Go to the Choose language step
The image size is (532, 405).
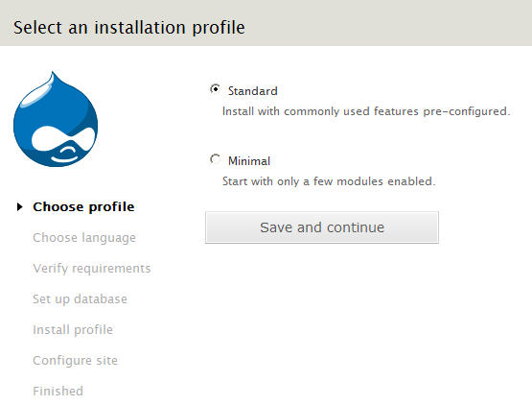click(x=84, y=238)
